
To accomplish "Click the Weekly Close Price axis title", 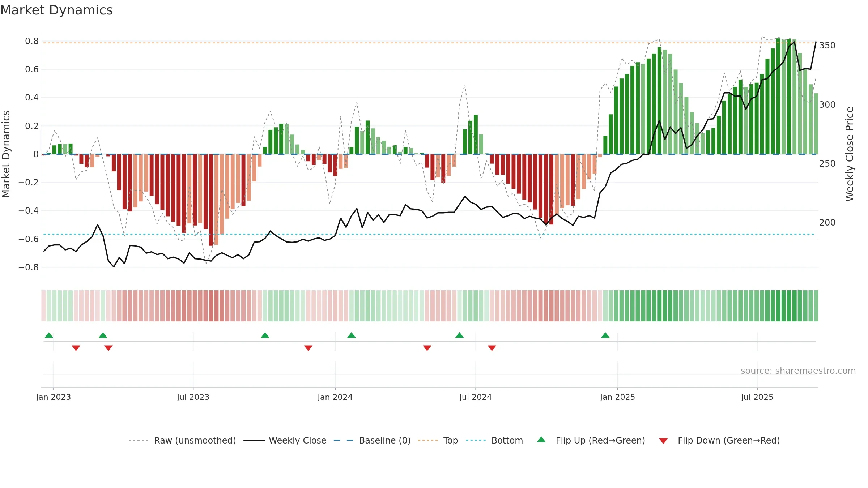I will point(850,154).
